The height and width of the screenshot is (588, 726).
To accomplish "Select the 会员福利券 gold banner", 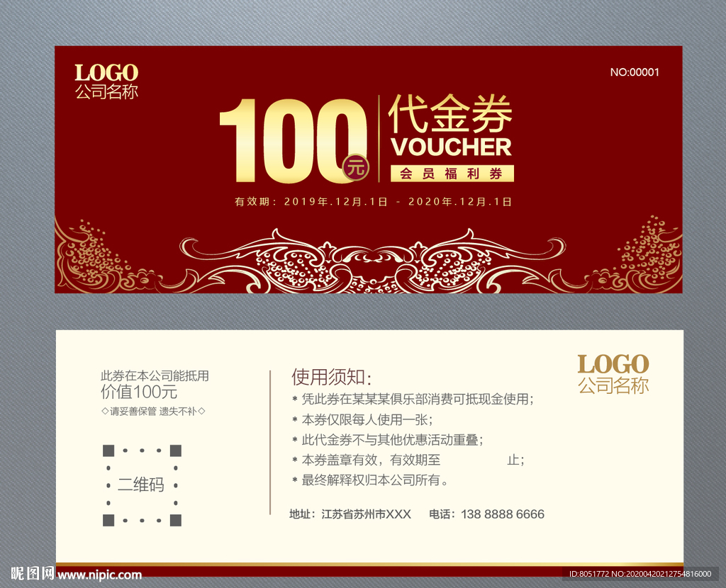I will point(451,174).
